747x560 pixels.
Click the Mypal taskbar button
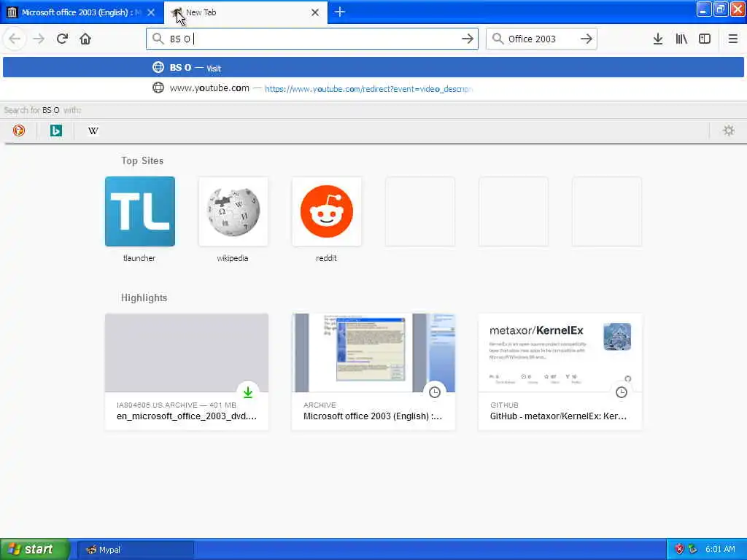136,550
